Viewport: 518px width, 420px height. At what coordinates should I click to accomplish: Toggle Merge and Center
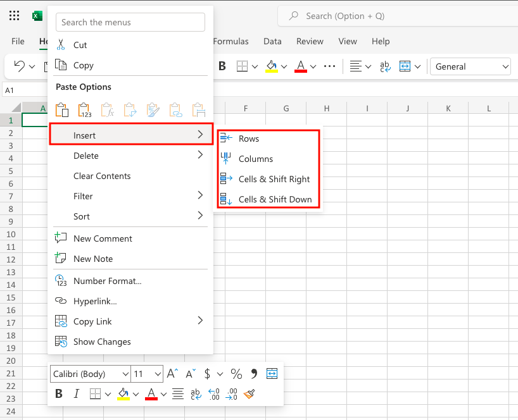pyautogui.click(x=272, y=374)
